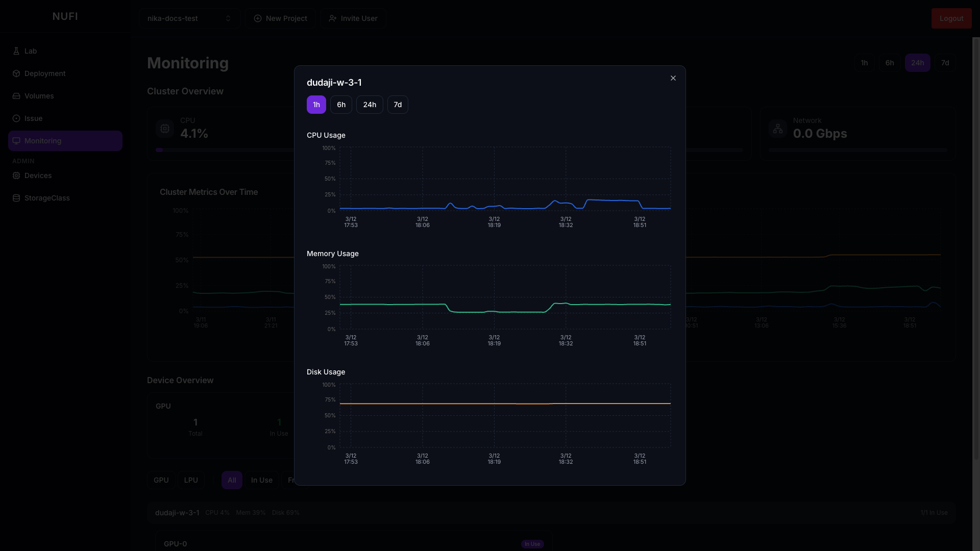Click the Monitoring monitor icon in sidebar

click(x=16, y=141)
